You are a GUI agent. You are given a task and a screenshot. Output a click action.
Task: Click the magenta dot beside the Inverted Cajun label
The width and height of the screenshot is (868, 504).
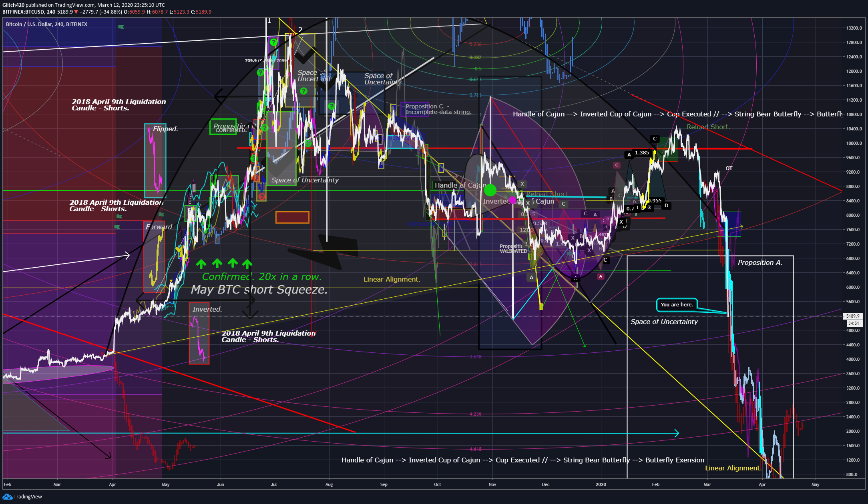click(x=512, y=200)
